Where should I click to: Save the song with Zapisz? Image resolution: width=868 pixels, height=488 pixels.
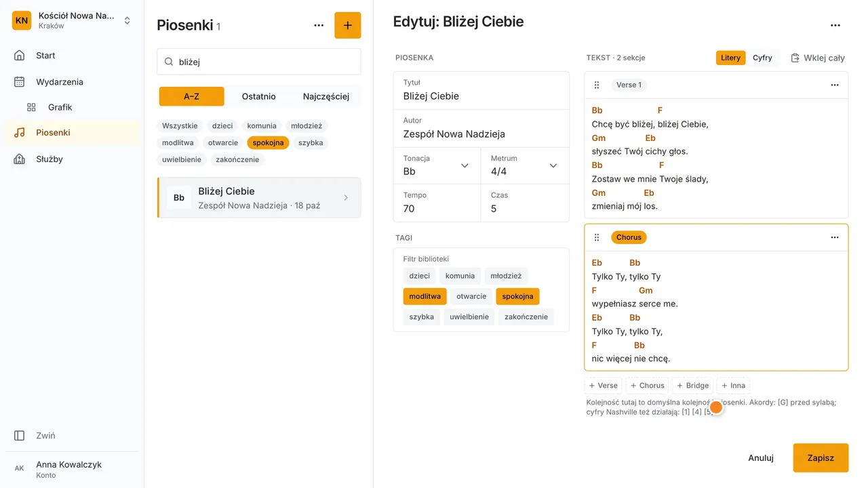821,457
